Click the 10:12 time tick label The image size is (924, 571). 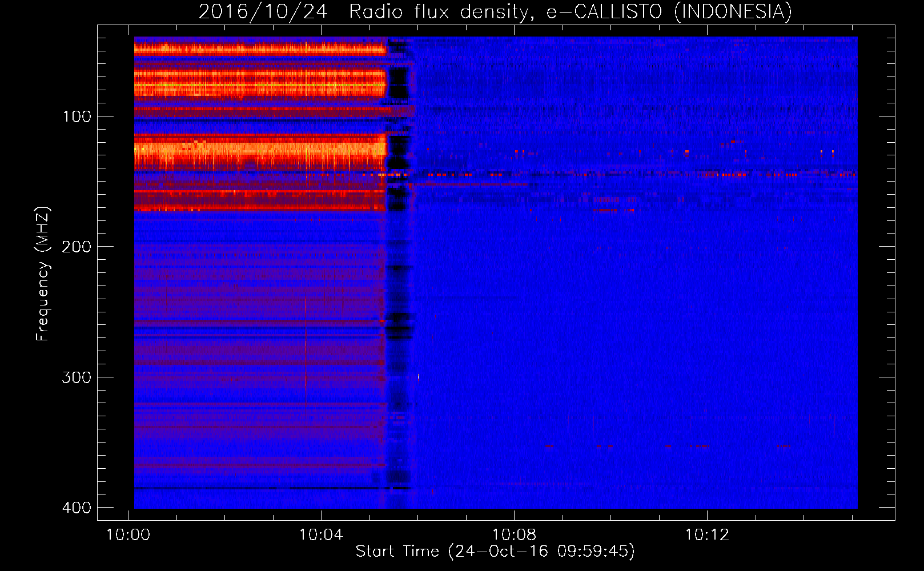coord(708,534)
